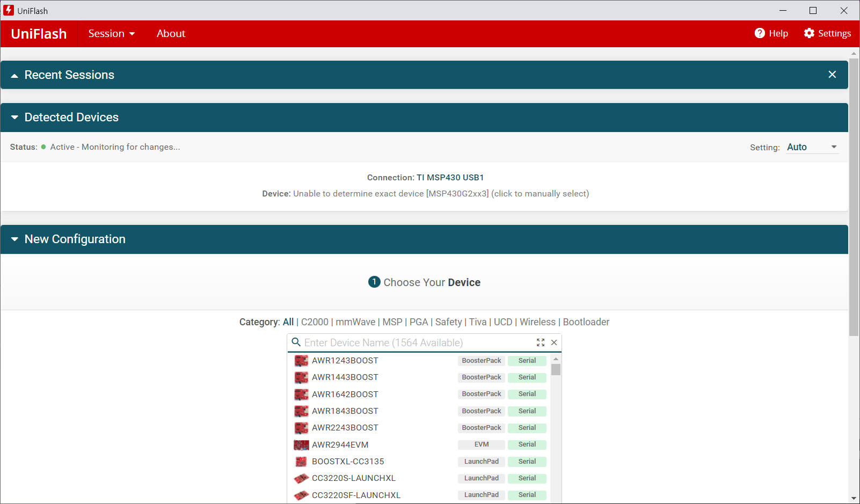Screen dimensions: 860x504
Task: Click Serial tag on CC3220S-LAUNCHXL row
Action: click(527, 478)
